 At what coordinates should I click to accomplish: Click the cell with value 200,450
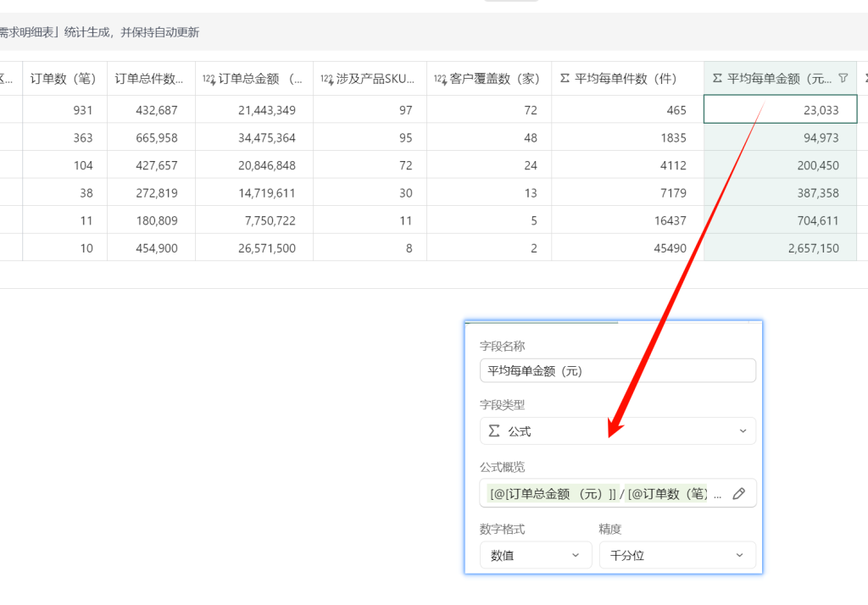pyautogui.click(x=781, y=165)
